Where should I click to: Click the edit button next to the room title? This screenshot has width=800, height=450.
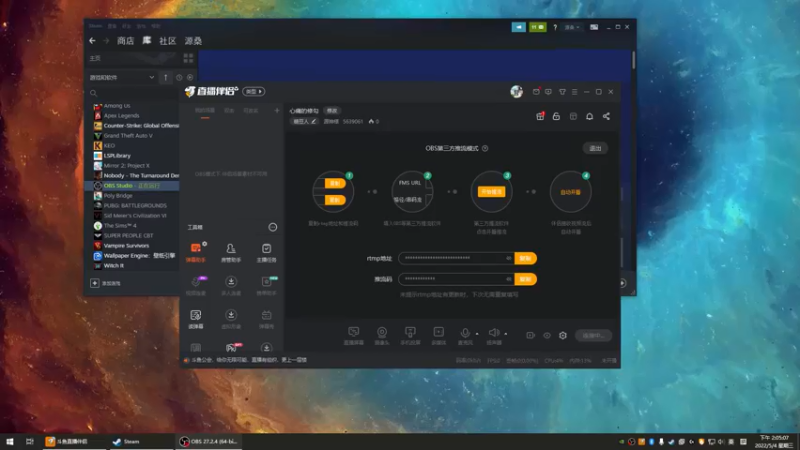tap(332, 111)
